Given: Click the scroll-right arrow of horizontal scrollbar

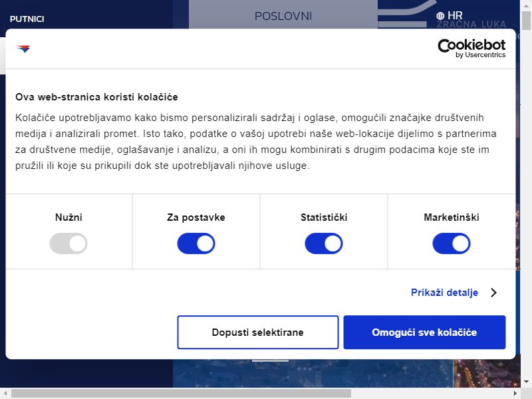Looking at the screenshot, I should coord(515,394).
